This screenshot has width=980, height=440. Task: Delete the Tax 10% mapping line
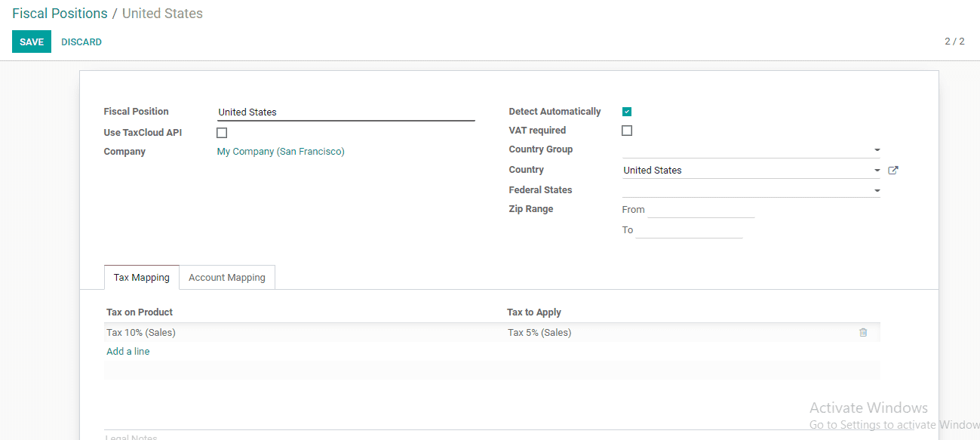click(x=863, y=332)
